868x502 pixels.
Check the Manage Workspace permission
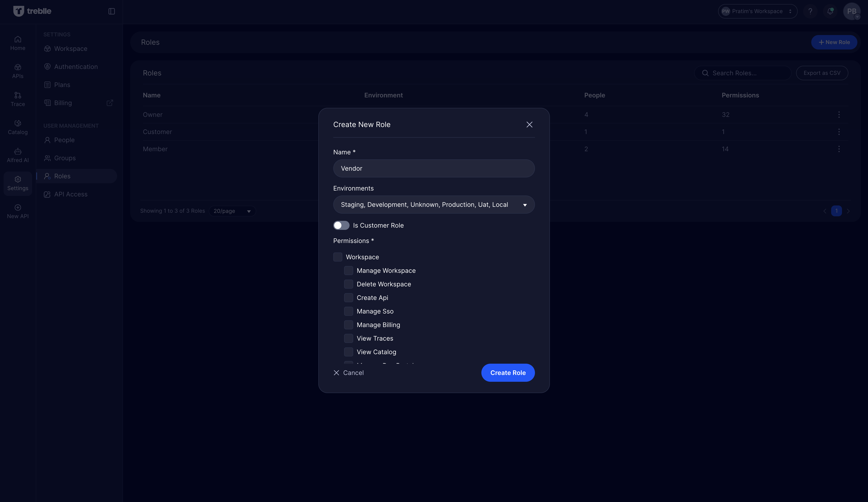click(x=348, y=271)
